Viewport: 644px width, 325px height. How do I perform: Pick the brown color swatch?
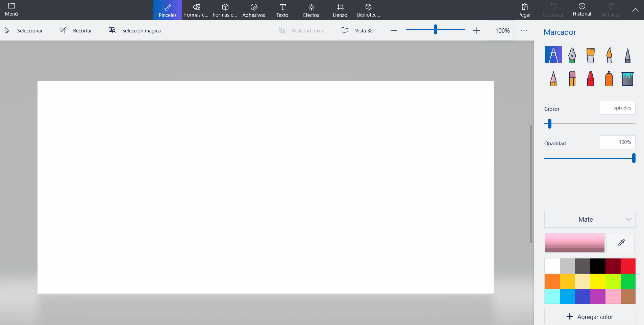[628, 296]
